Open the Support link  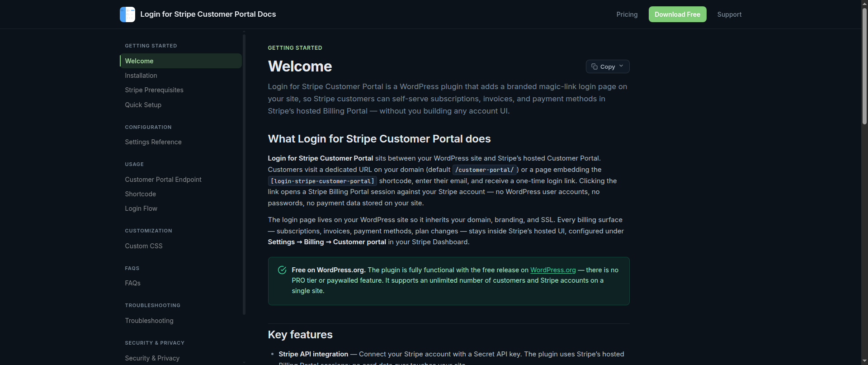coord(729,14)
